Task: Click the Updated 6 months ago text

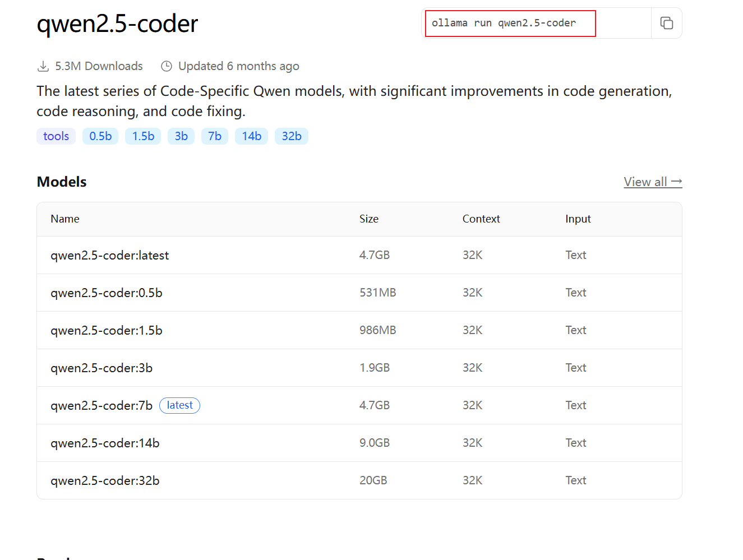Action: tap(239, 66)
